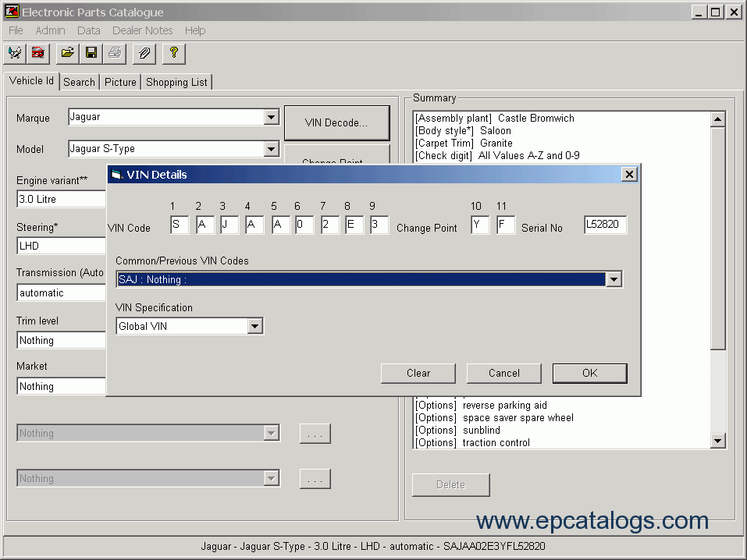Open the Help menu
The image size is (747, 560).
point(195,30)
